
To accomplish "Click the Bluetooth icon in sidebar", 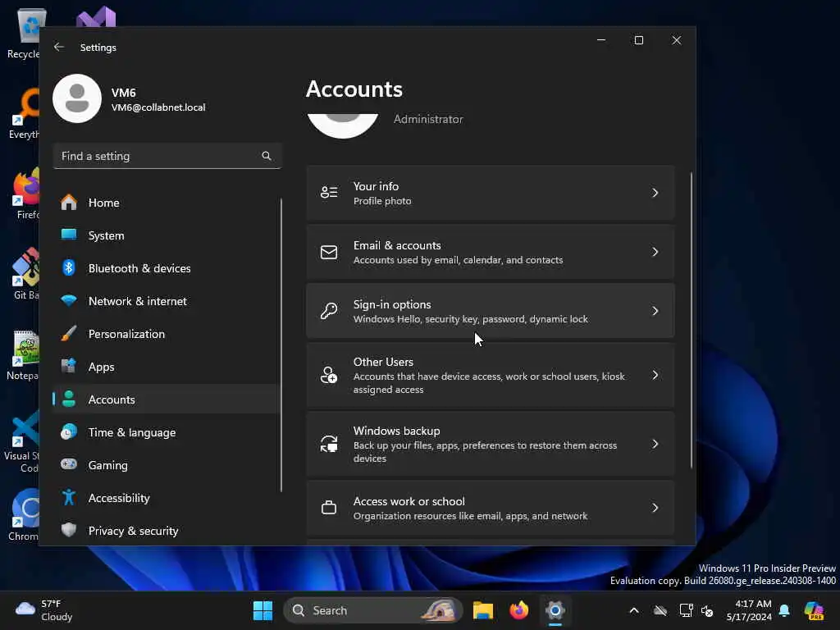I will [x=69, y=268].
